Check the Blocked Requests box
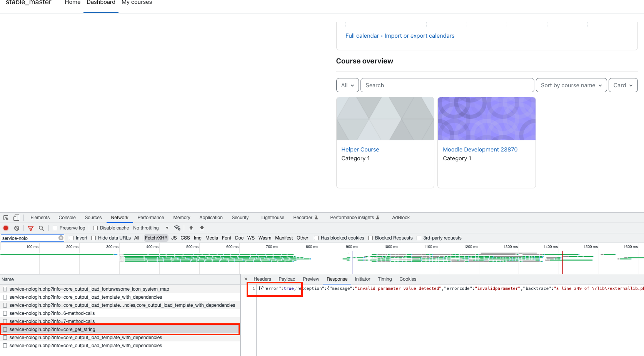Image resolution: width=644 pixels, height=356 pixels. [370, 238]
